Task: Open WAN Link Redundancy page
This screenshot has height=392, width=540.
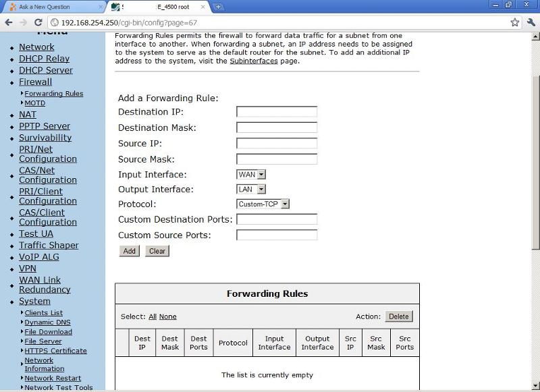Action: click(45, 285)
